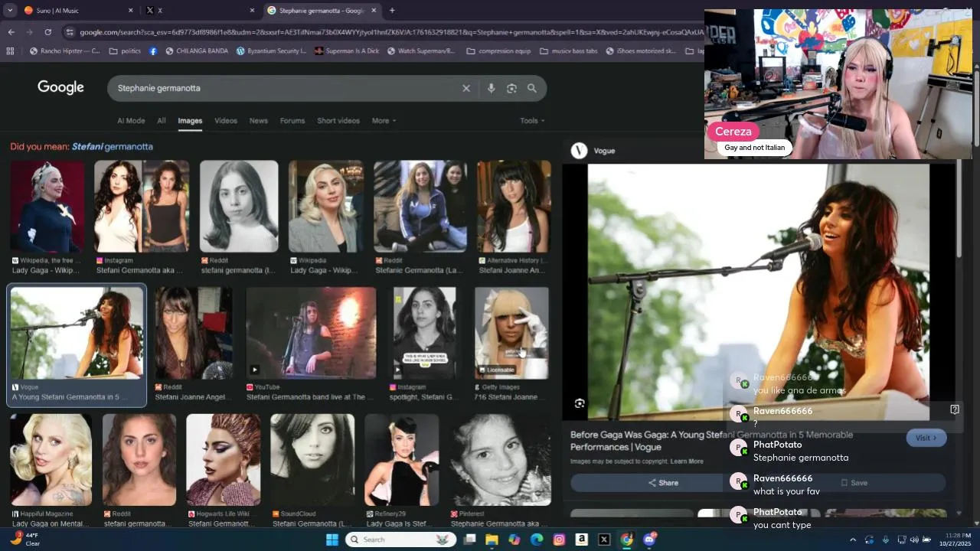Open compression equip bookmark folder
Screen dimensions: 980x551
(x=498, y=51)
